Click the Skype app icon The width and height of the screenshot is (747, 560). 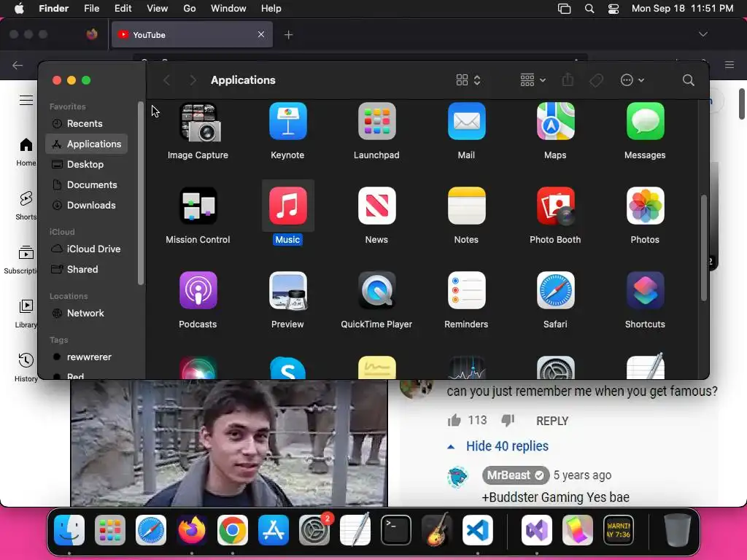click(287, 368)
